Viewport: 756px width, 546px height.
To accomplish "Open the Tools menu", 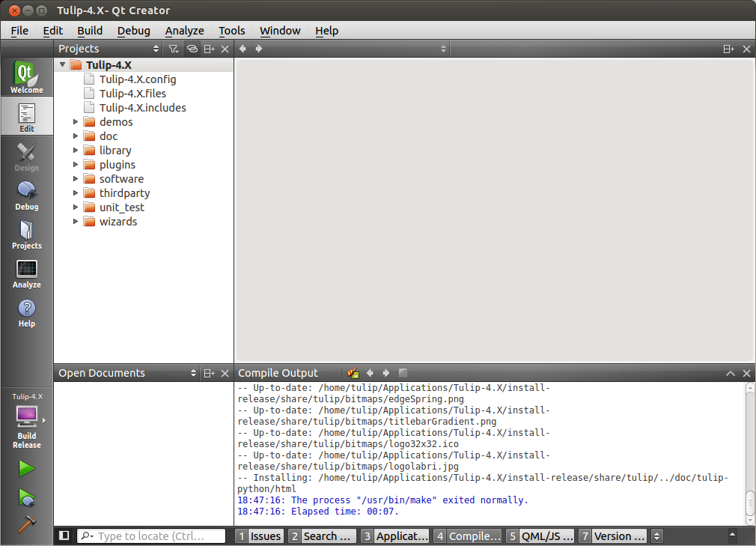I will coord(232,31).
